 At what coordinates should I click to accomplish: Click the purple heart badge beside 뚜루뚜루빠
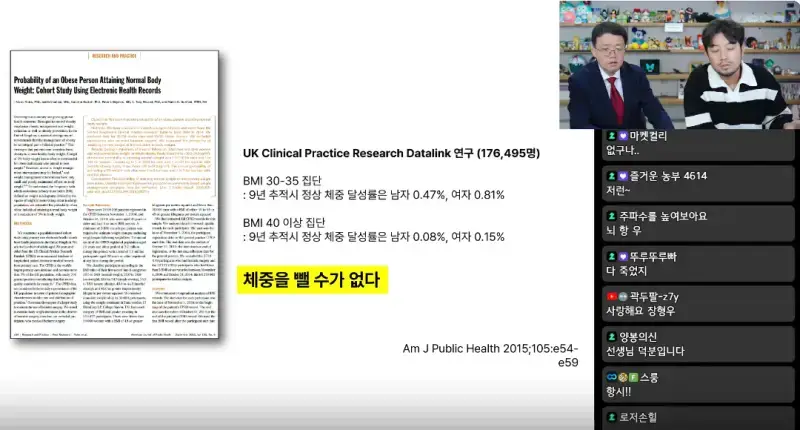[623, 256]
